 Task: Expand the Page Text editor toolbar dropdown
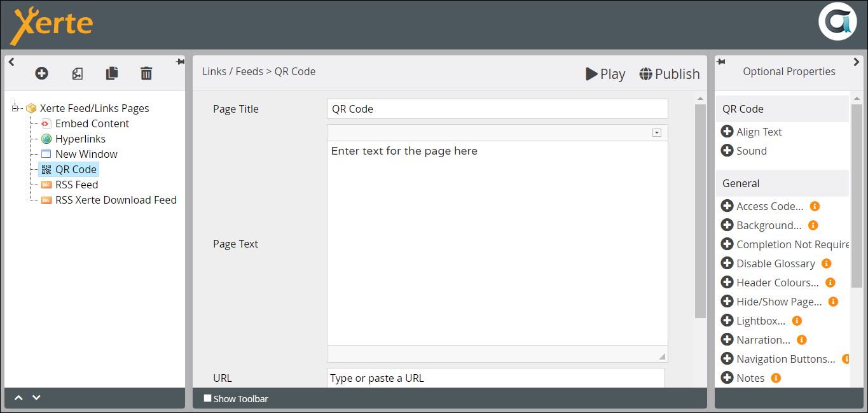(x=657, y=132)
